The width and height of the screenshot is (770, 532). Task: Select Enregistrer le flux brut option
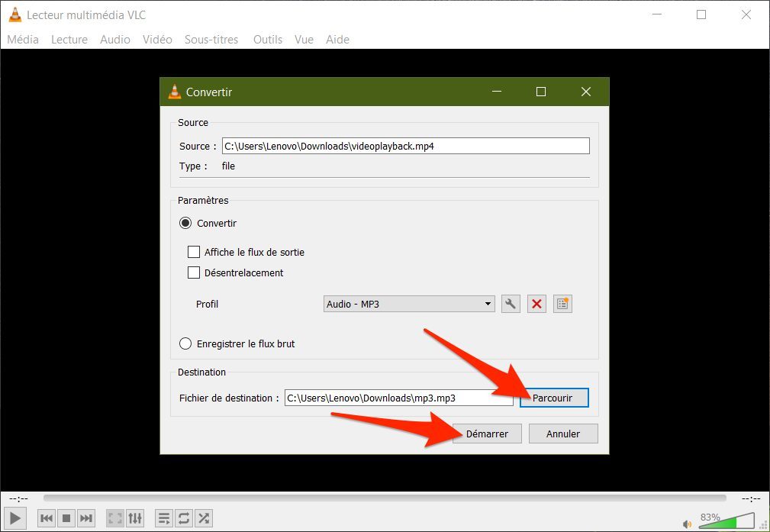coord(185,343)
